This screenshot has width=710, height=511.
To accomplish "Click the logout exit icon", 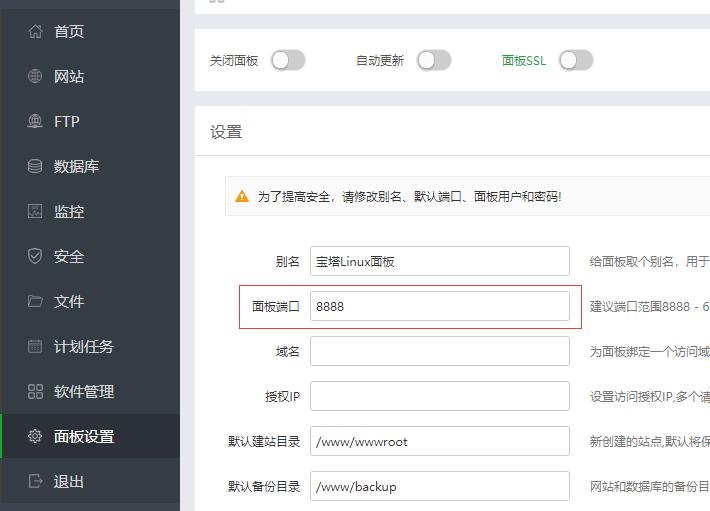I will coord(35,482).
